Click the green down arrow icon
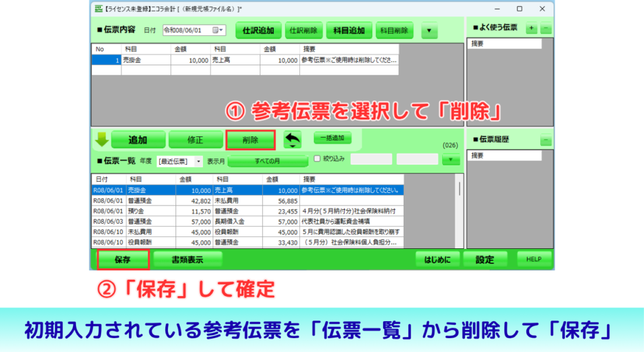644x352 pixels. (x=101, y=140)
